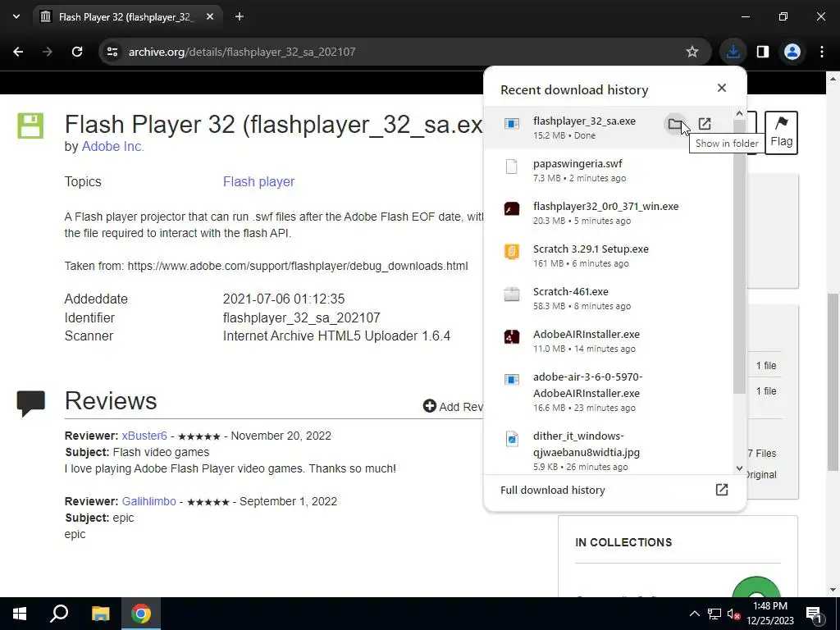Open the Windows notification center
Screen dimensions: 840x630
point(814,614)
